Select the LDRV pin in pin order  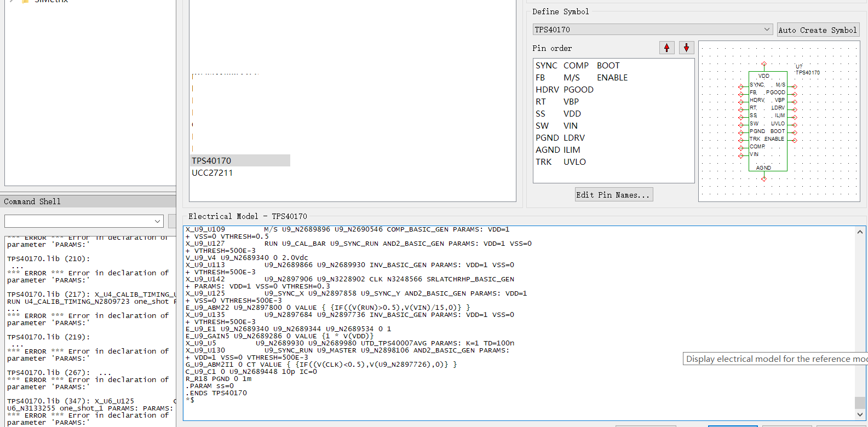[574, 138]
